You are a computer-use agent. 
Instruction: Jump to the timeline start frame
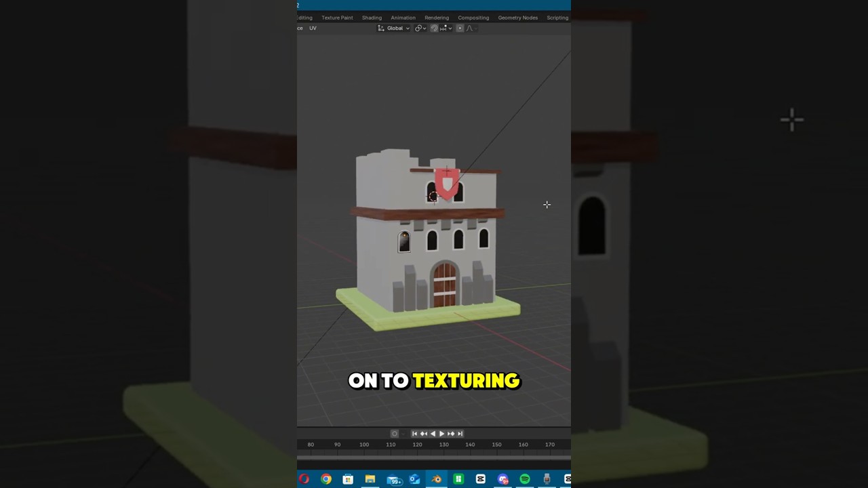[414, 434]
